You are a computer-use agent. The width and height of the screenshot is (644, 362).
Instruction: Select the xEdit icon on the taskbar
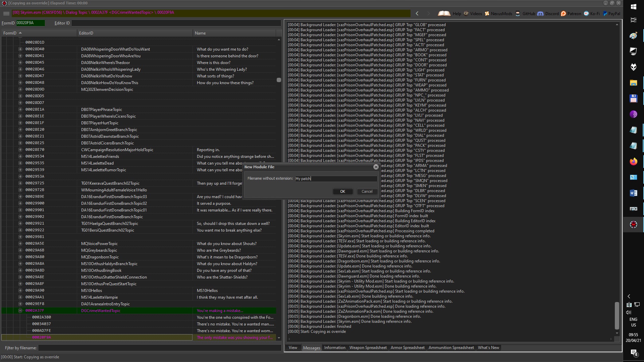pos(633,225)
